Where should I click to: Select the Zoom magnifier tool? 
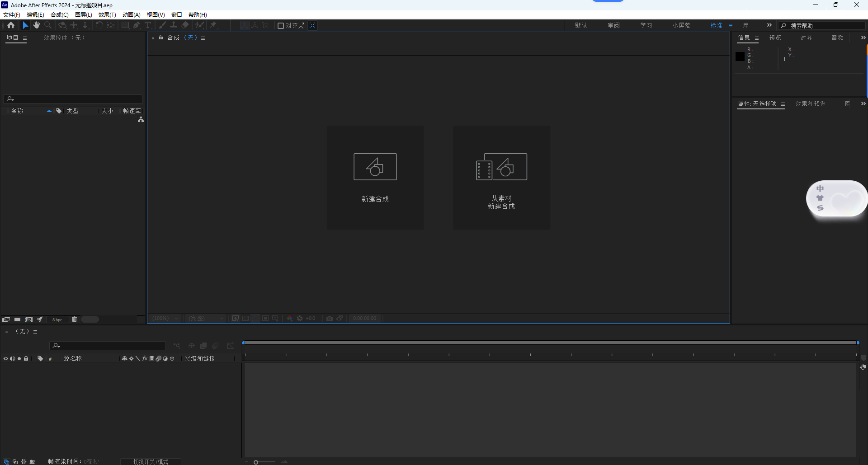48,25
